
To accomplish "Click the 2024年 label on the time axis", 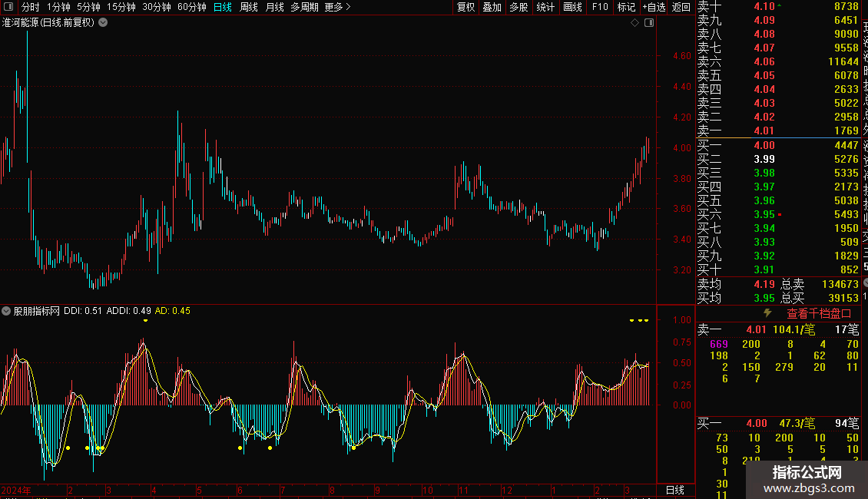I will click(x=16, y=490).
